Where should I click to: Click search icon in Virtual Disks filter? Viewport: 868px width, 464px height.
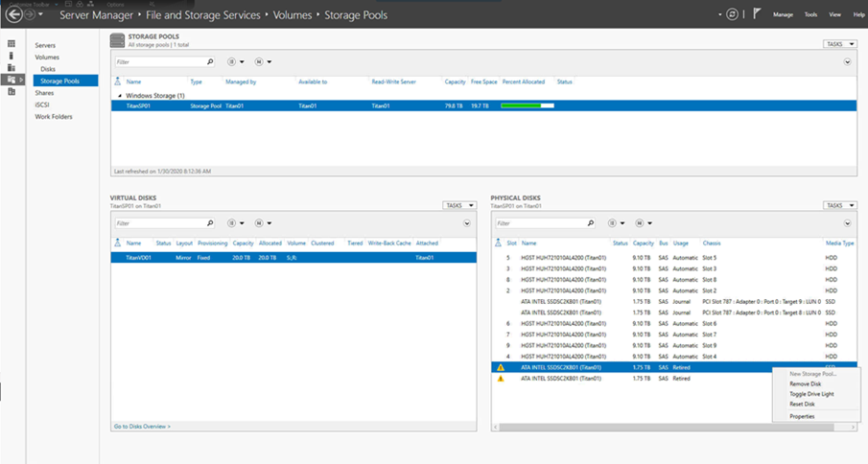pos(210,223)
